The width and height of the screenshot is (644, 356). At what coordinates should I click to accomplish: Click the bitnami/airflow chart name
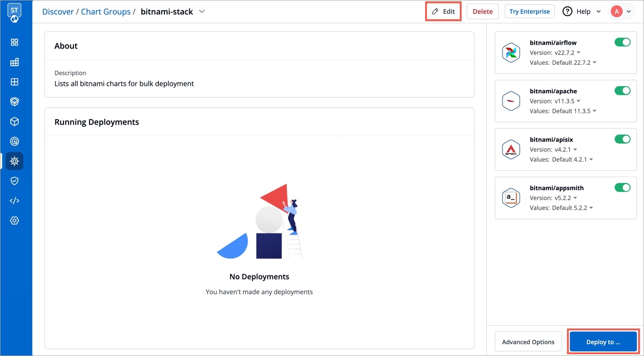553,43
